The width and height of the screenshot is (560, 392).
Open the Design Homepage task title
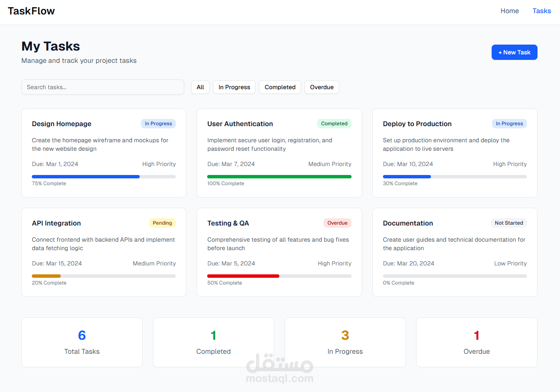pyautogui.click(x=62, y=124)
